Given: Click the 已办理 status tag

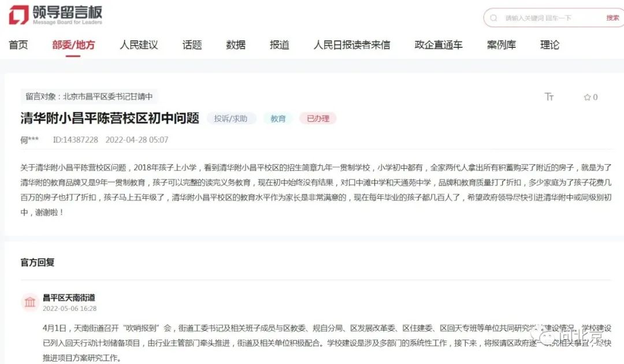Looking at the screenshot, I should (x=318, y=118).
